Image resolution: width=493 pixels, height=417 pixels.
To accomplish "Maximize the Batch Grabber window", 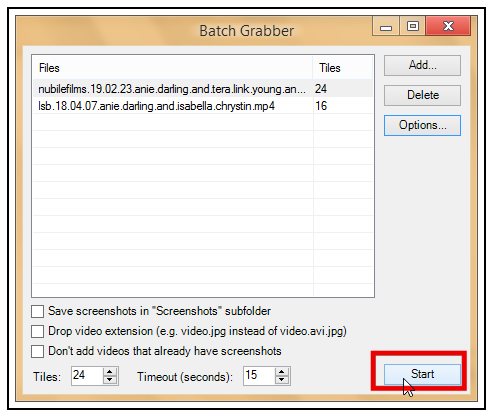I will tap(412, 26).
